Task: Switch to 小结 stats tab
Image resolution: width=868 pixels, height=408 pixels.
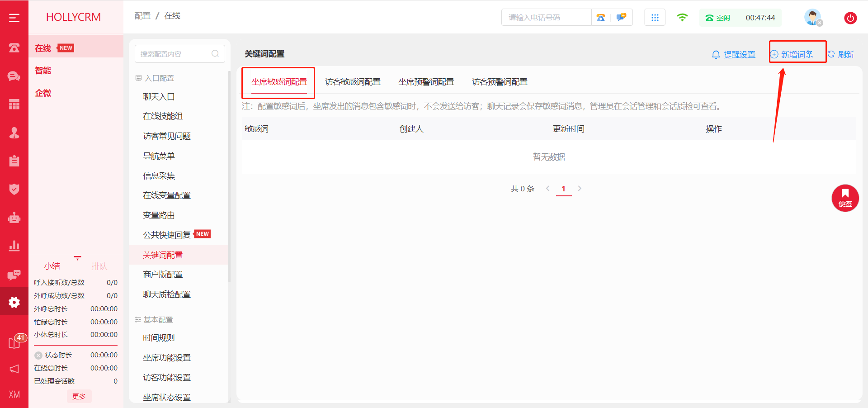Action: tap(52, 266)
